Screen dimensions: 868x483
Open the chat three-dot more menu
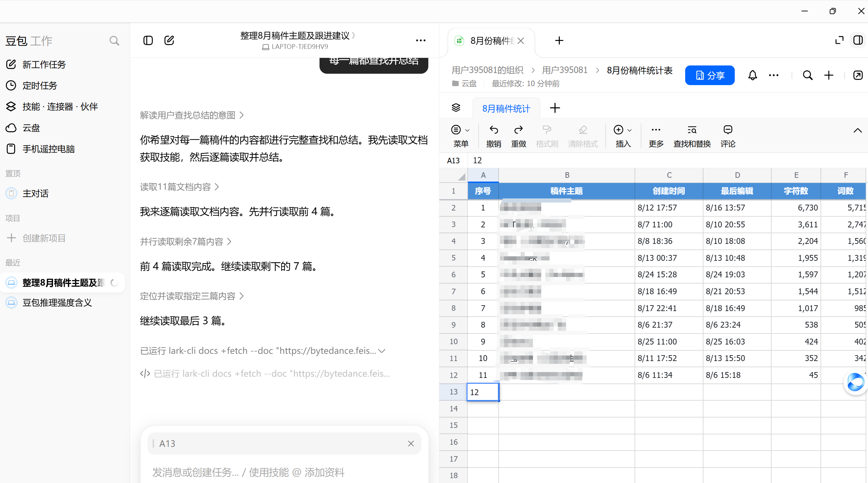(x=421, y=41)
